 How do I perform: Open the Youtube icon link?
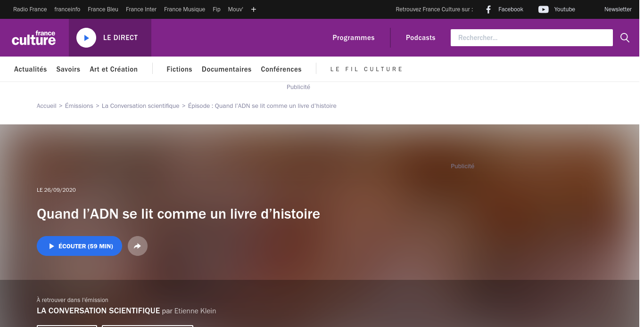[544, 9]
